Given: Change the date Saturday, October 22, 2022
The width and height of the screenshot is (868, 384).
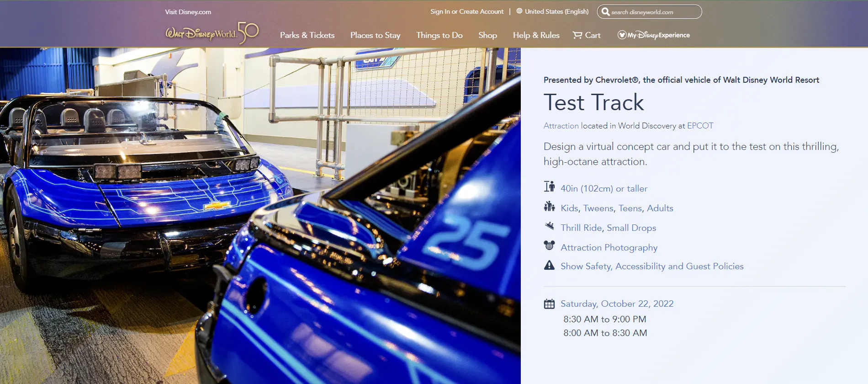Looking at the screenshot, I should pyautogui.click(x=617, y=304).
